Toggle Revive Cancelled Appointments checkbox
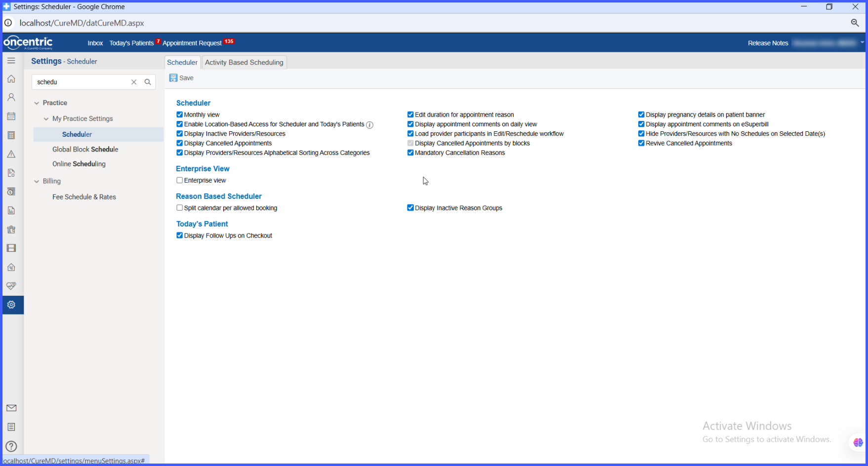 click(x=641, y=143)
